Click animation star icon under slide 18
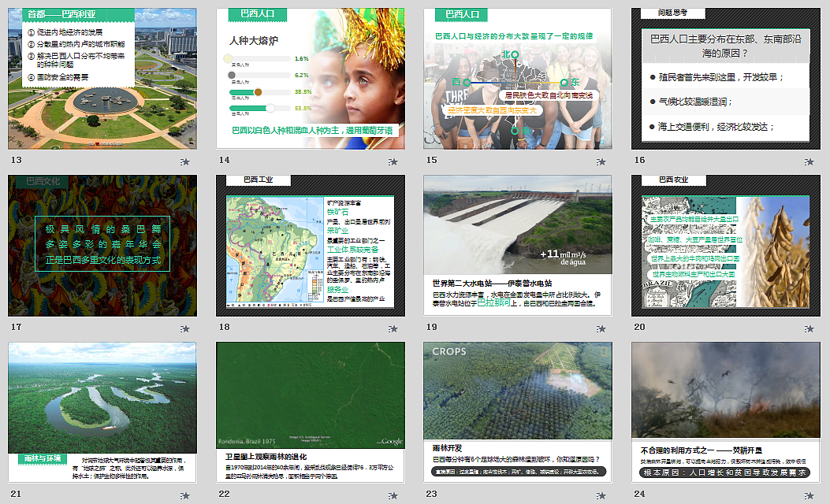The height and width of the screenshot is (504, 830). (393, 329)
